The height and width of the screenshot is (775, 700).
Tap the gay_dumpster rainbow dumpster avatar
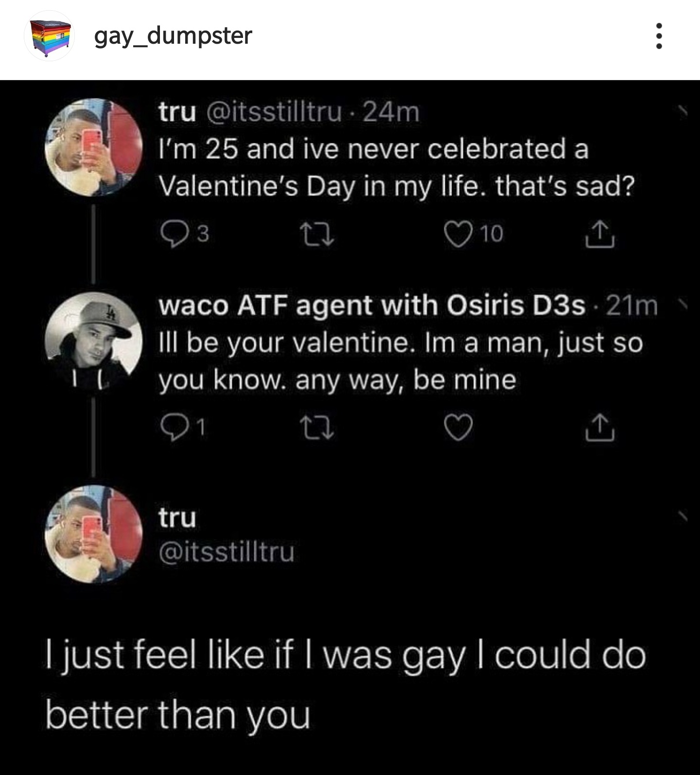49,36
